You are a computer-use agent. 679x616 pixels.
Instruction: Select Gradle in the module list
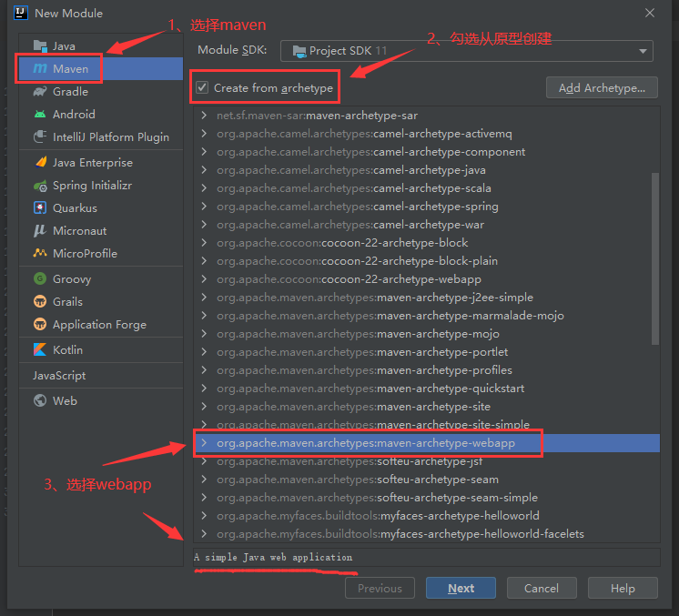tap(101, 91)
